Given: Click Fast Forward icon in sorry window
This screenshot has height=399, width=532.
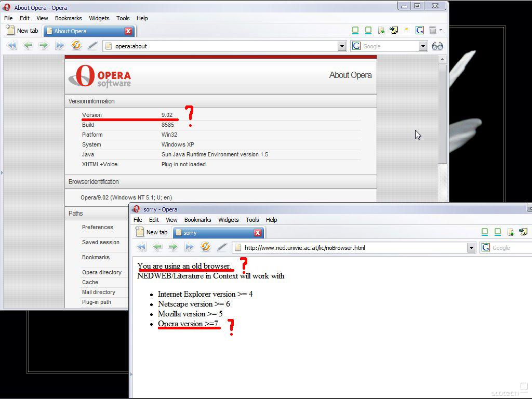Looking at the screenshot, I should click(x=189, y=247).
